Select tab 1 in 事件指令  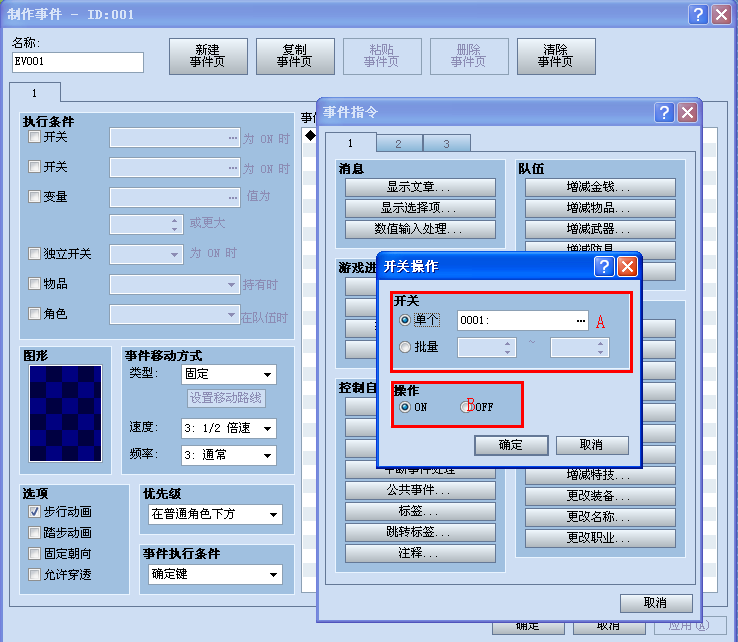pyautogui.click(x=350, y=143)
